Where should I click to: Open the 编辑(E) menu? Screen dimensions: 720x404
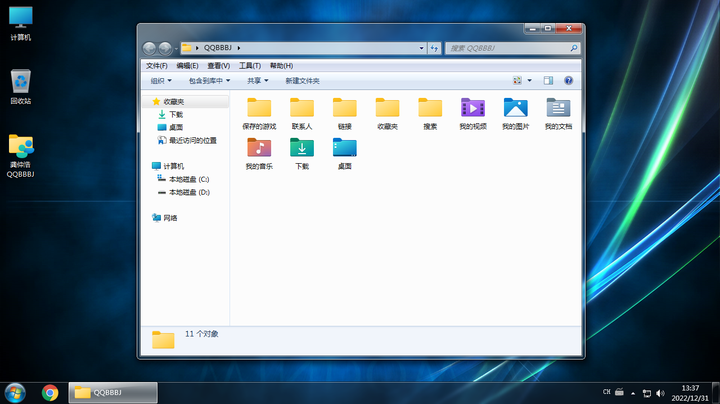[x=187, y=66]
